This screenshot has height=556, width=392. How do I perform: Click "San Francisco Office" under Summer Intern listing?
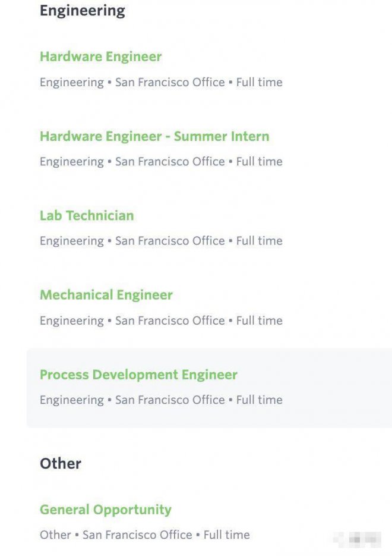170,162
